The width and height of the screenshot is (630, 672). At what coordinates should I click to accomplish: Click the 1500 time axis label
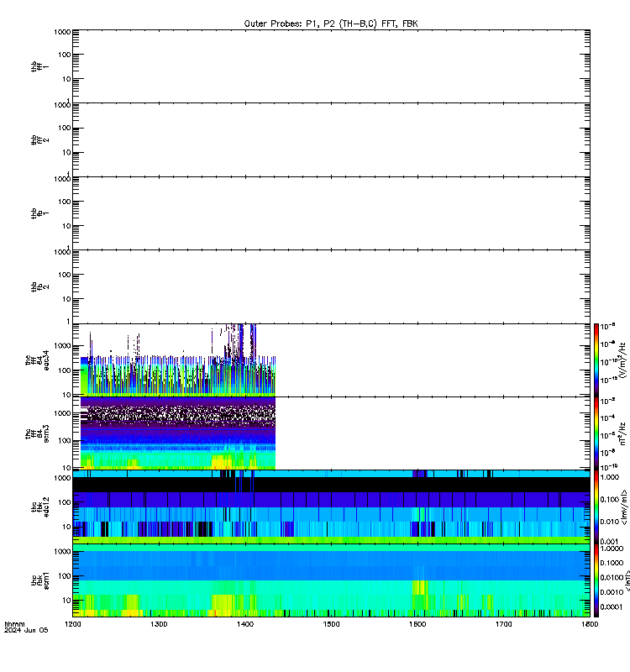pos(331,624)
